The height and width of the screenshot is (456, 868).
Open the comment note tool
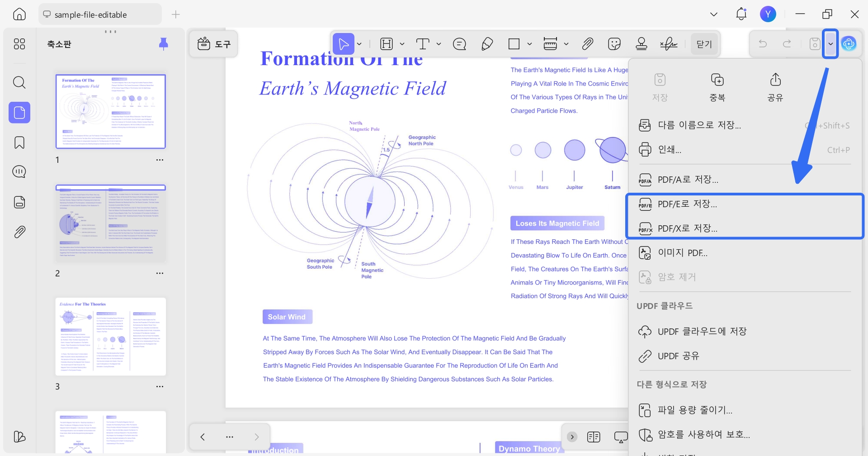459,44
